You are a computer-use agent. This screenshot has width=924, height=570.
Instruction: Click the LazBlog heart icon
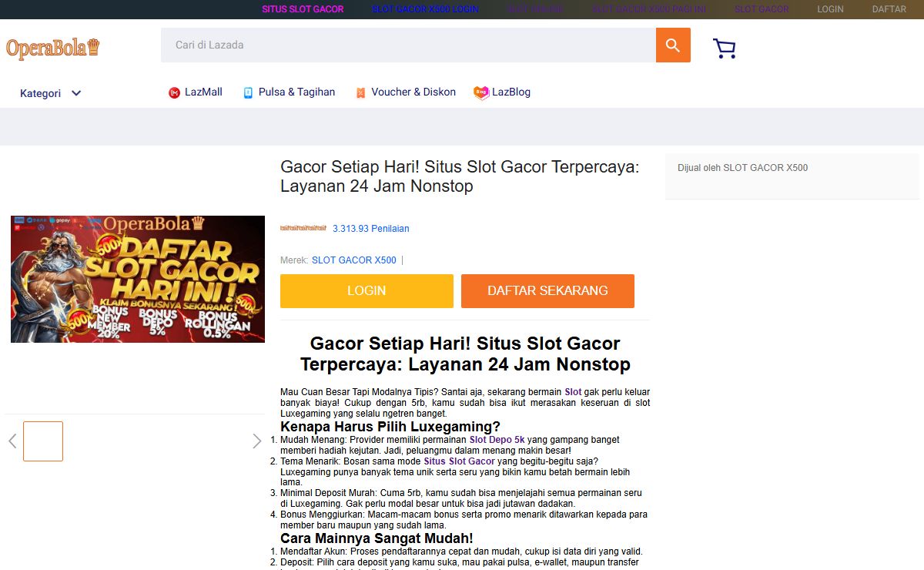tap(481, 92)
